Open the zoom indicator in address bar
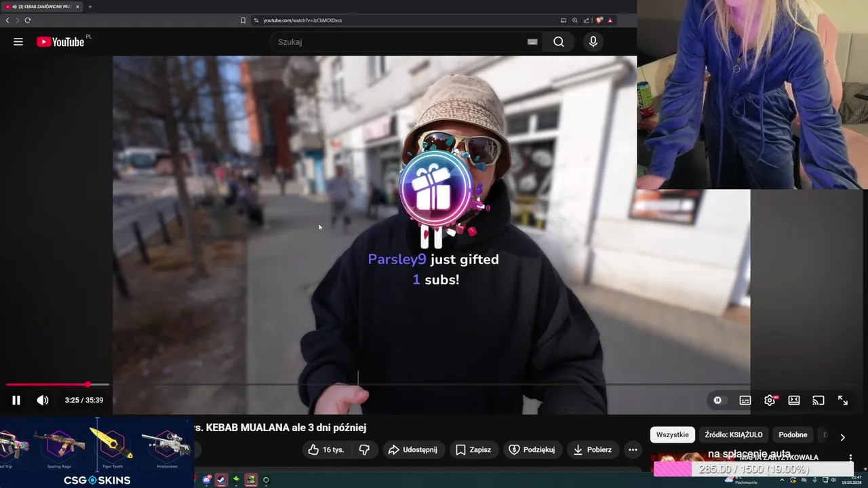Screen dimensions: 868x488 (x=575, y=20)
